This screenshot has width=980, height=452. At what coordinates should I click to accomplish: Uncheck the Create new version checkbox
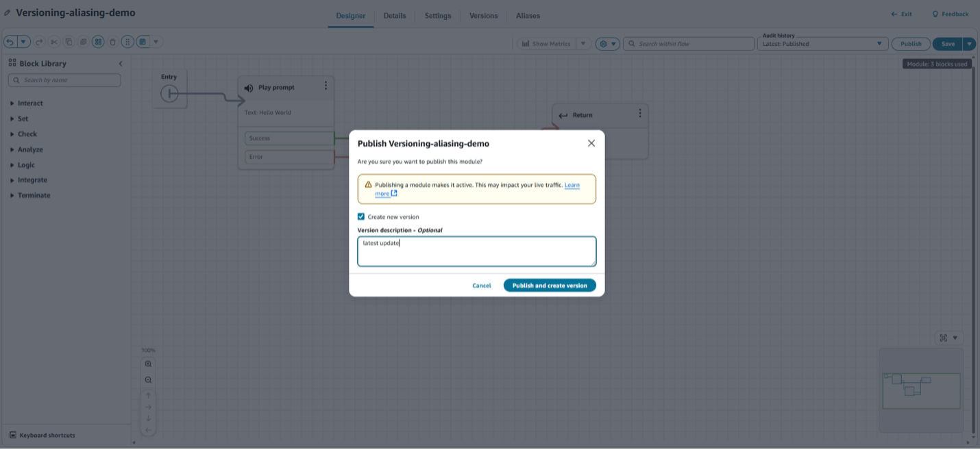tap(361, 216)
